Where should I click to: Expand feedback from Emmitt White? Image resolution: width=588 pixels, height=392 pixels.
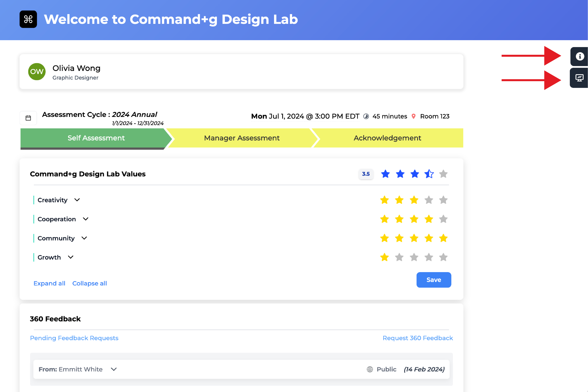point(114,369)
